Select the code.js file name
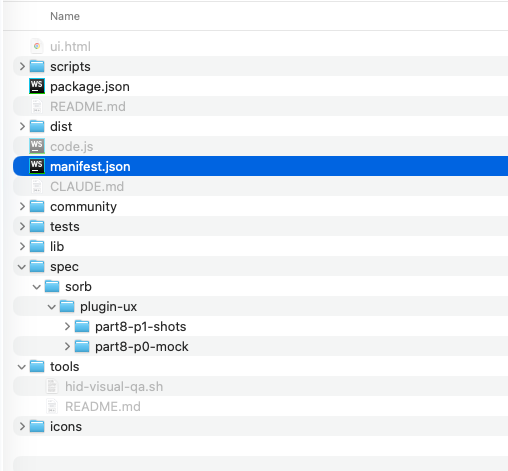Viewport: 508px width, 471px height. pos(72,147)
